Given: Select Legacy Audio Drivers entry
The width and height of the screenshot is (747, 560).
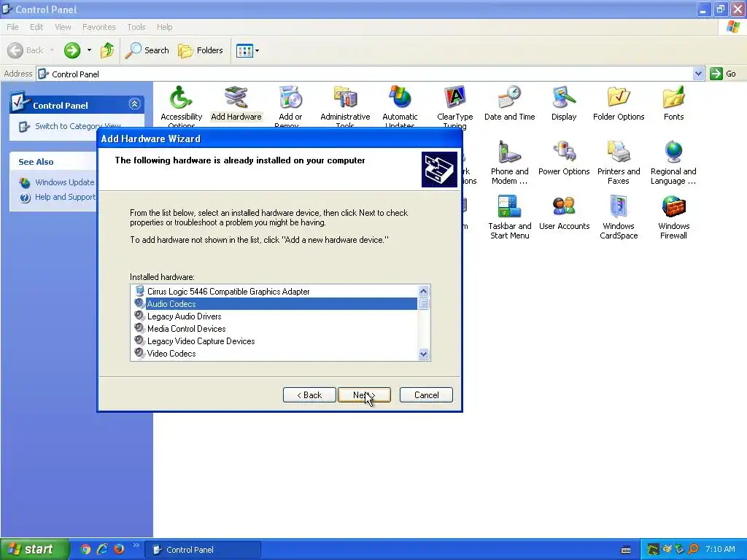Looking at the screenshot, I should [x=184, y=316].
